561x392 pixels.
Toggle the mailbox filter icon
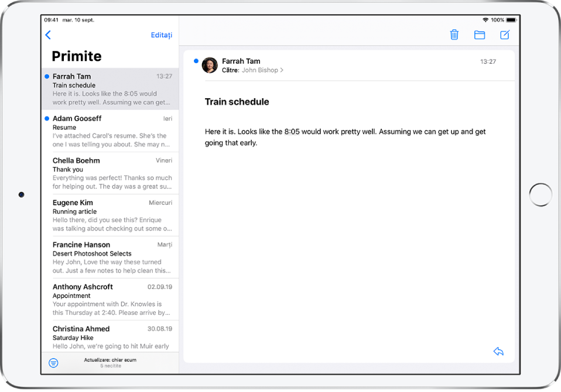pyautogui.click(x=53, y=363)
